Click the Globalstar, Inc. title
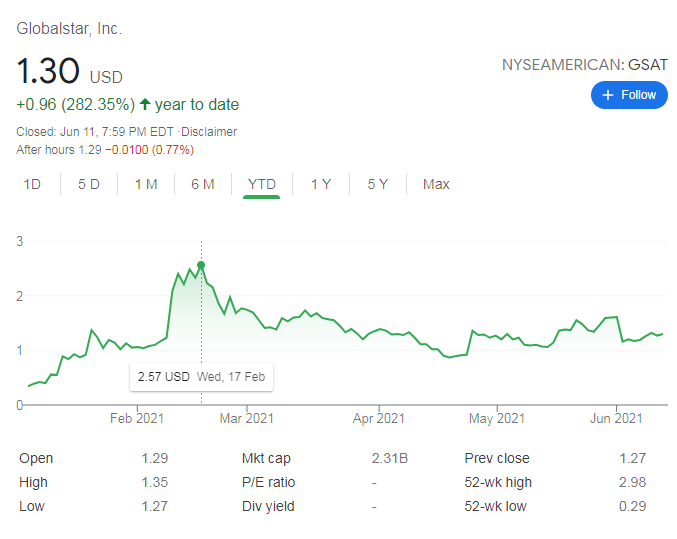Viewport: 677px width, 539px height. 69,29
